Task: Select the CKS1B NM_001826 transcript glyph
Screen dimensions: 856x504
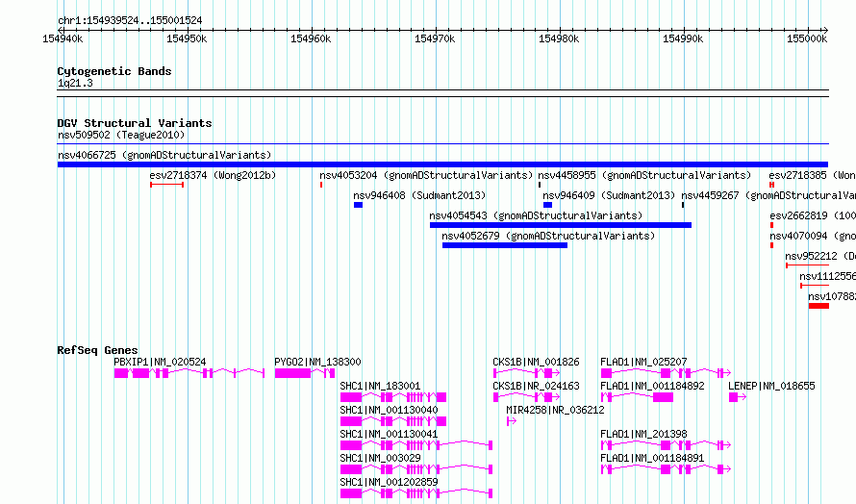Action: click(526, 373)
